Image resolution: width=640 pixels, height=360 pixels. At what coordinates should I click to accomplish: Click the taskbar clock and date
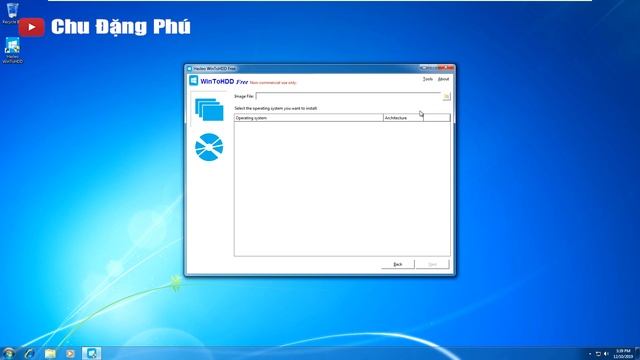pos(623,353)
